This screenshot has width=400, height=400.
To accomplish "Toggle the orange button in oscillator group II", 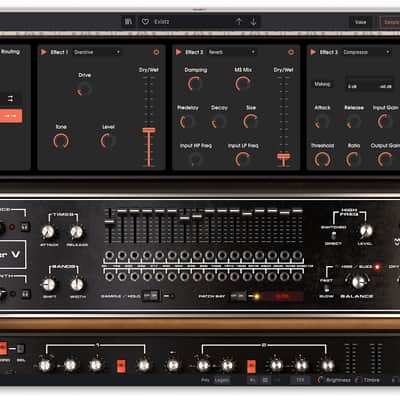I will tap(252, 366).
